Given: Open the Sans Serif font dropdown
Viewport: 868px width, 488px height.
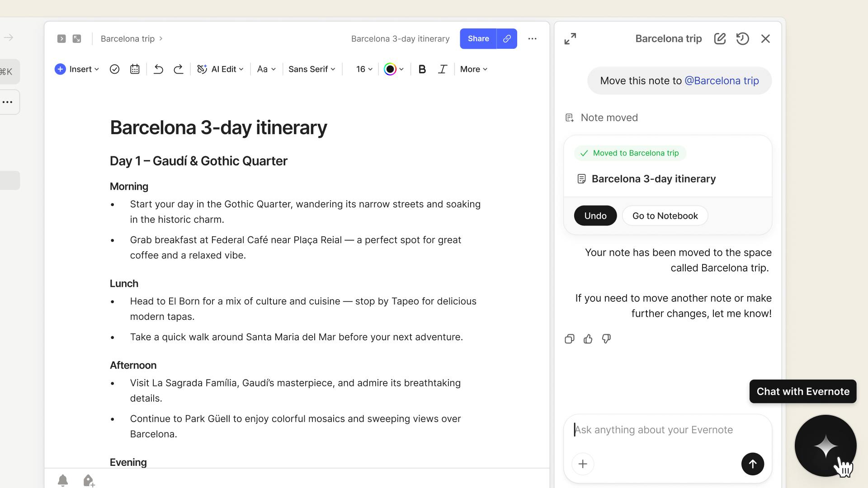Looking at the screenshot, I should coord(311,69).
